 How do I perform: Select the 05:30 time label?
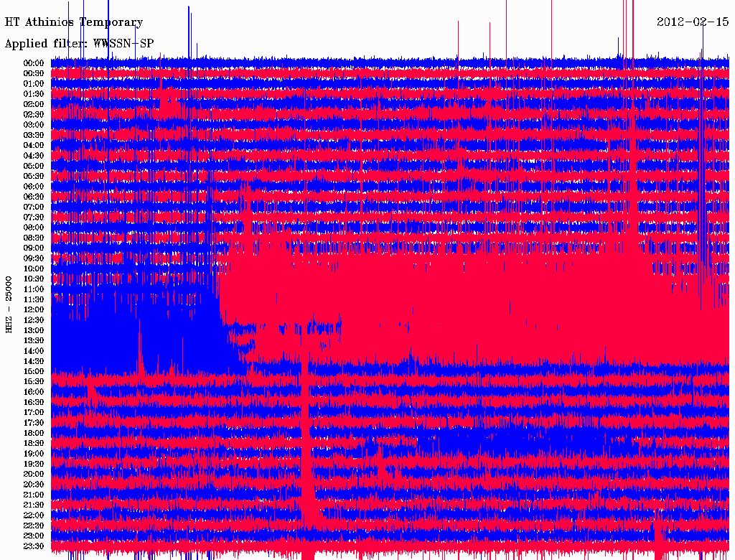click(x=34, y=177)
